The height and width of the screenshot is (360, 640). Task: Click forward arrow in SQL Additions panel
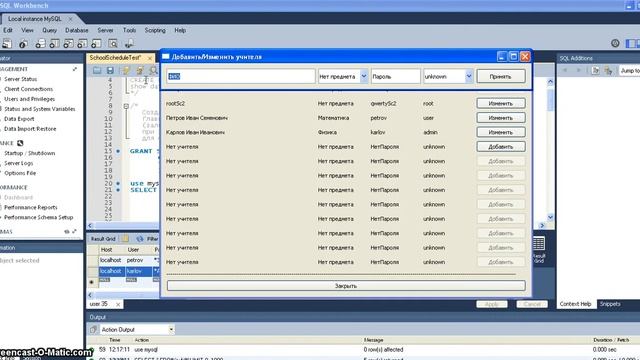click(578, 71)
